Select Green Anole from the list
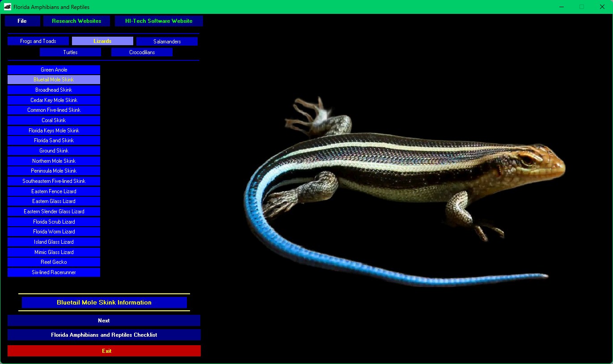This screenshot has height=364, width=613. [54, 70]
